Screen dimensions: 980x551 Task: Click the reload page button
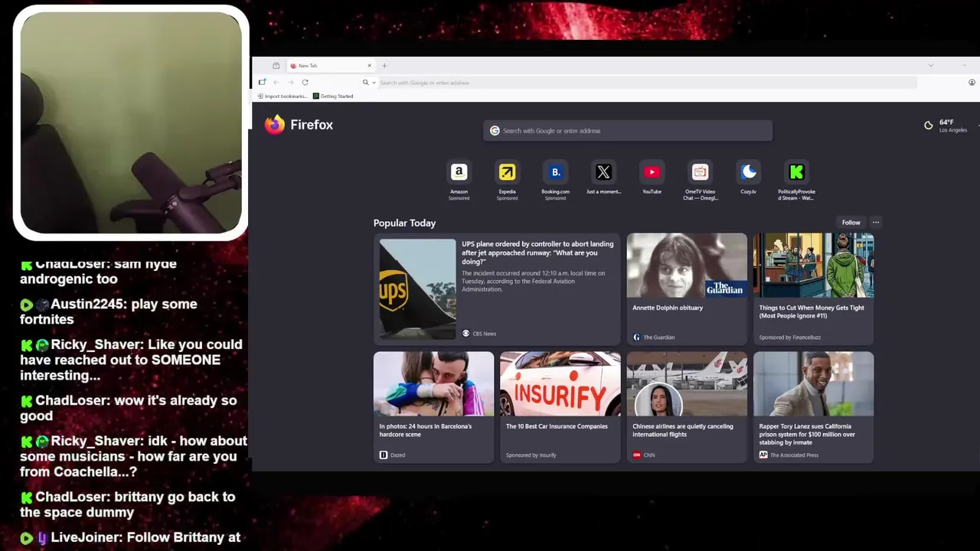tap(305, 82)
